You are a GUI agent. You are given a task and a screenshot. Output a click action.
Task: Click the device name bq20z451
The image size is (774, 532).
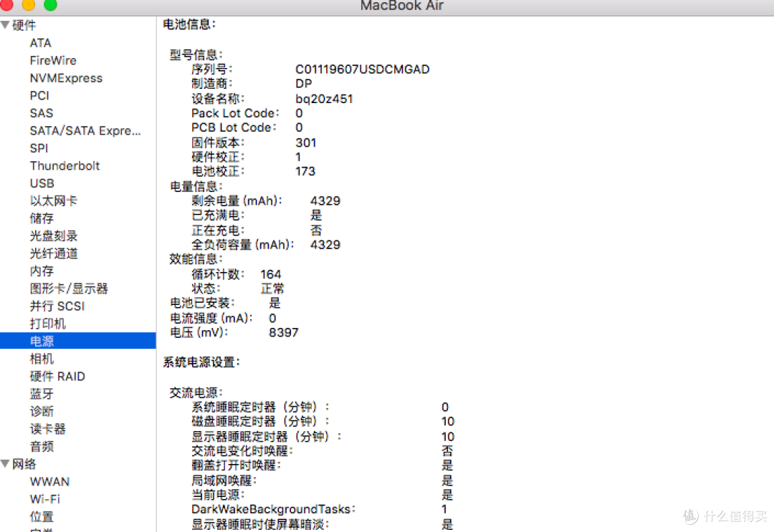point(324,99)
